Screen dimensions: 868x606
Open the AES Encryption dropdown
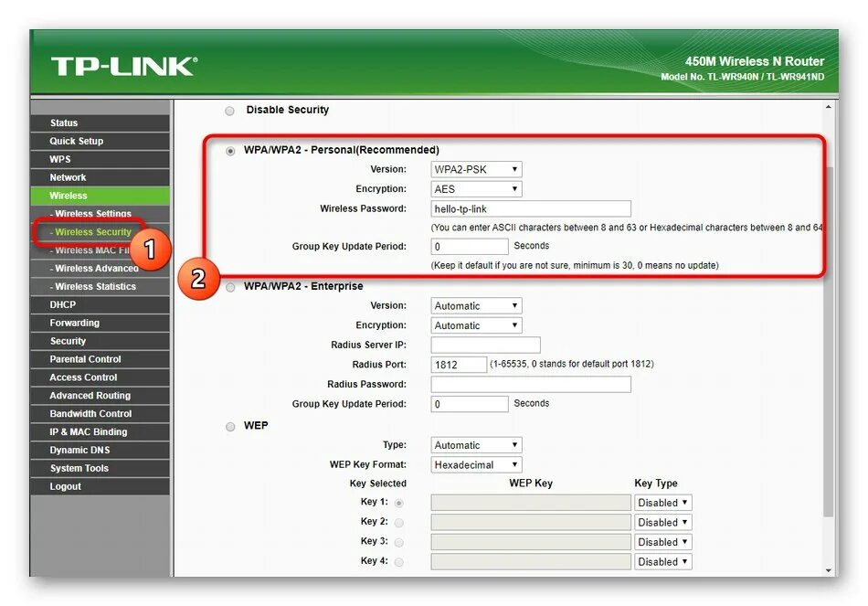pyautogui.click(x=476, y=189)
